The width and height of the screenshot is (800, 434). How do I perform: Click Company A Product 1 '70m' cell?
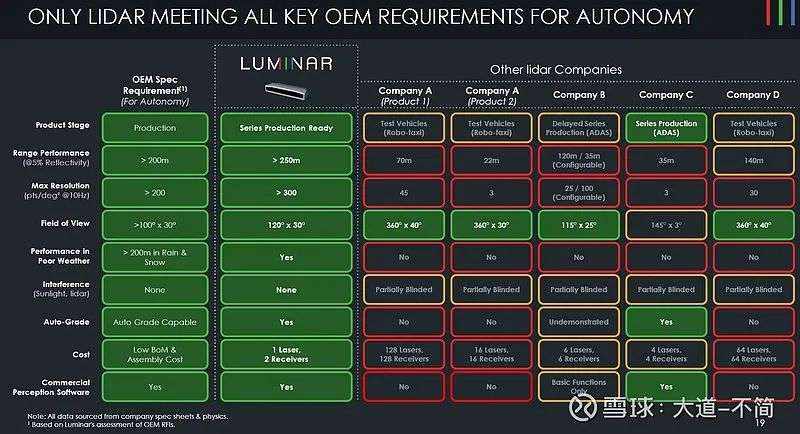click(404, 160)
